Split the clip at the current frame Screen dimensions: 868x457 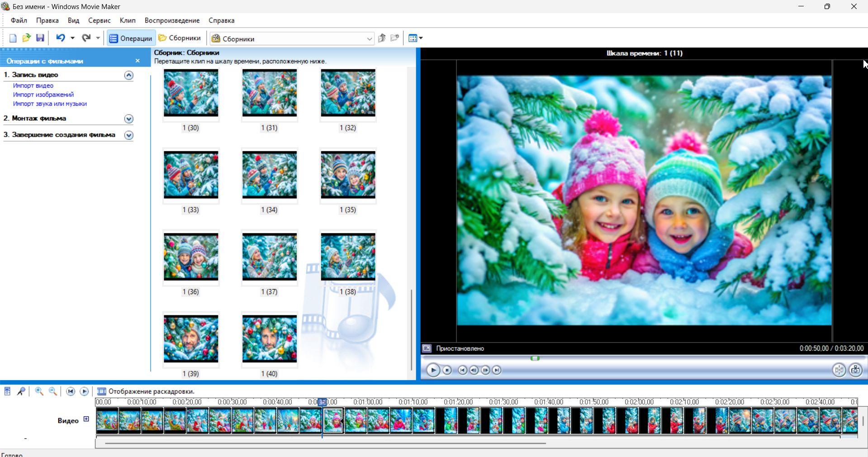click(839, 370)
